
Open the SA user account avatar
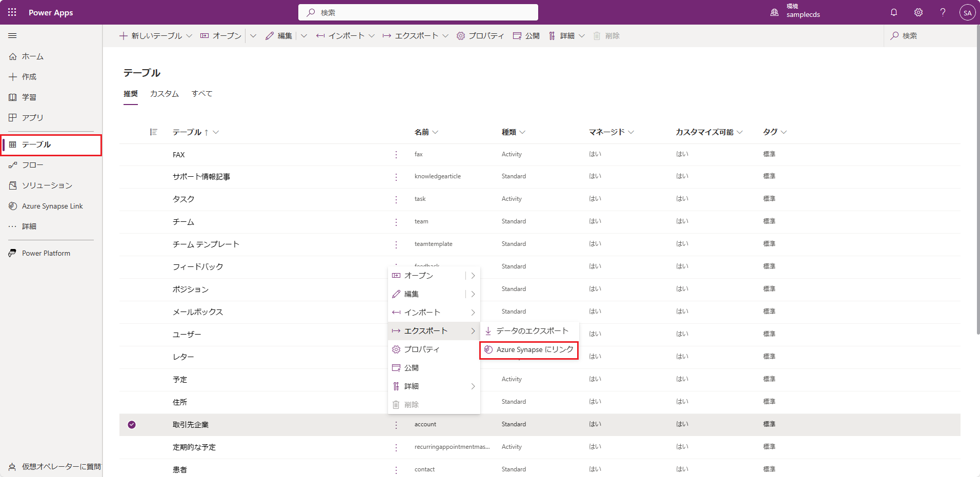click(967, 13)
